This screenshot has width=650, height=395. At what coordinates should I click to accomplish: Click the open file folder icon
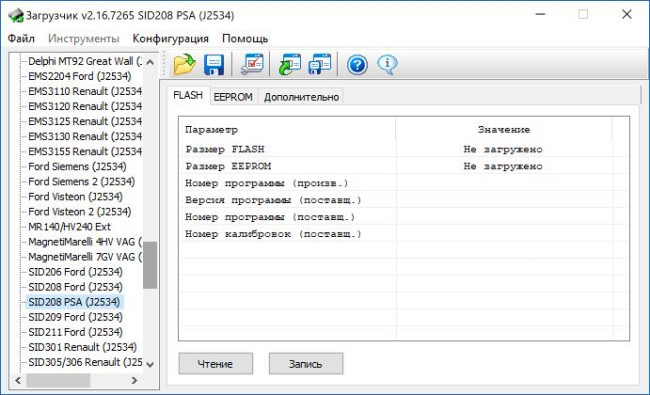pos(184,65)
